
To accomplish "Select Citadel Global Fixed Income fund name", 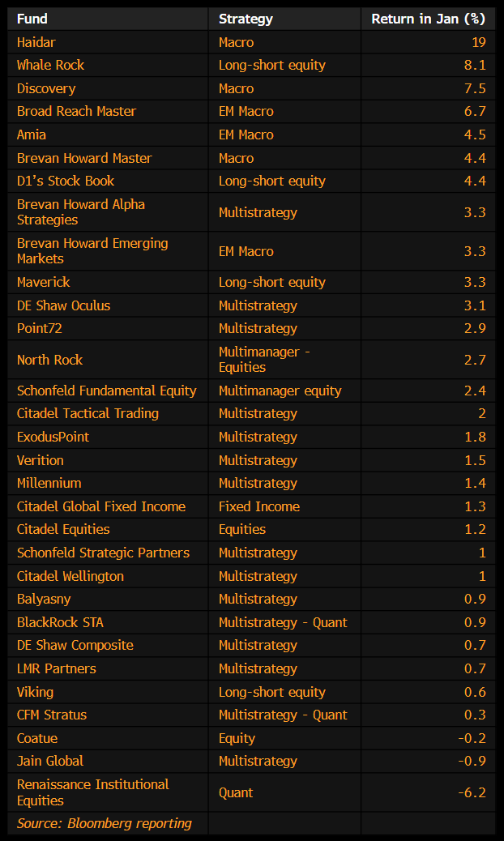I will coord(100,507).
